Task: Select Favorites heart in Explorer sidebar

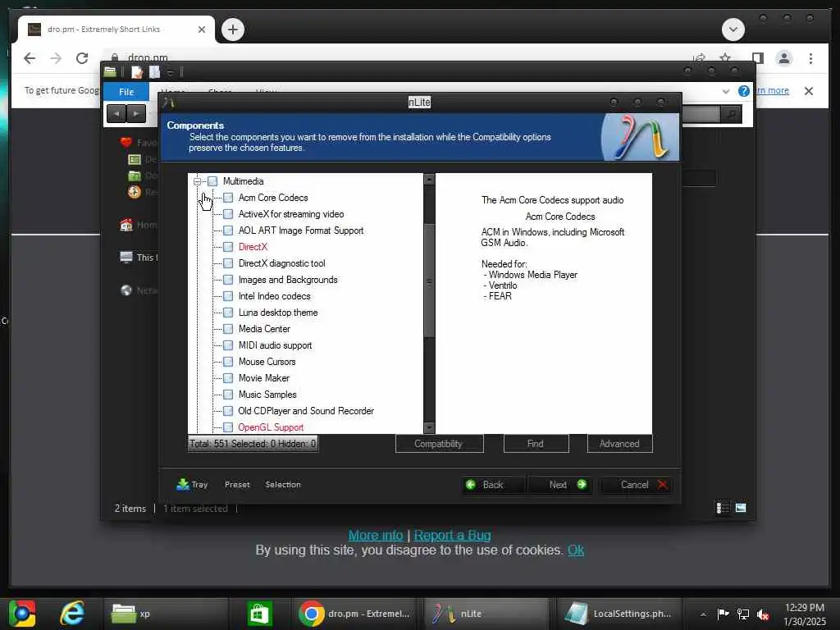Action: (x=126, y=143)
